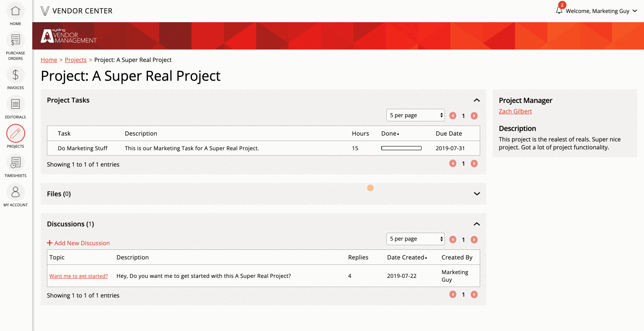Click the marketing task description text

(192, 148)
